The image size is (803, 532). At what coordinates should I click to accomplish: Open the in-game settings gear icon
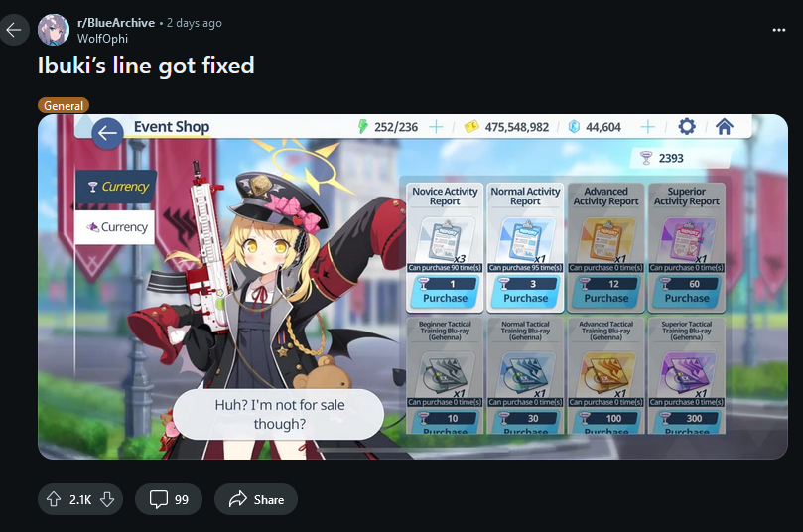pyautogui.click(x=687, y=126)
